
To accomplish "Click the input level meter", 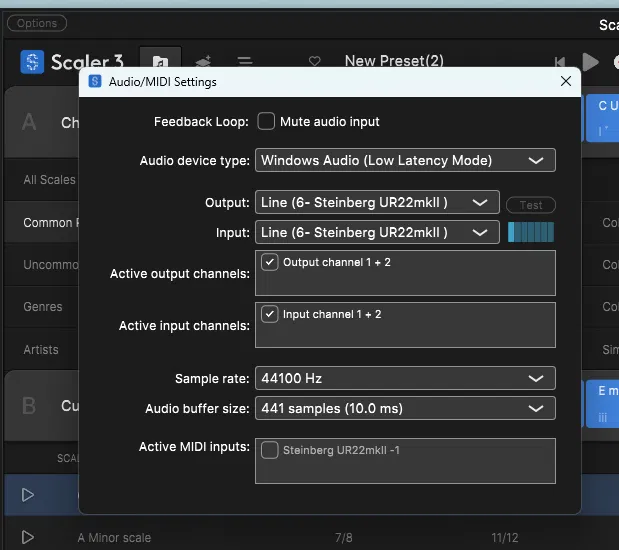I will coord(531,232).
